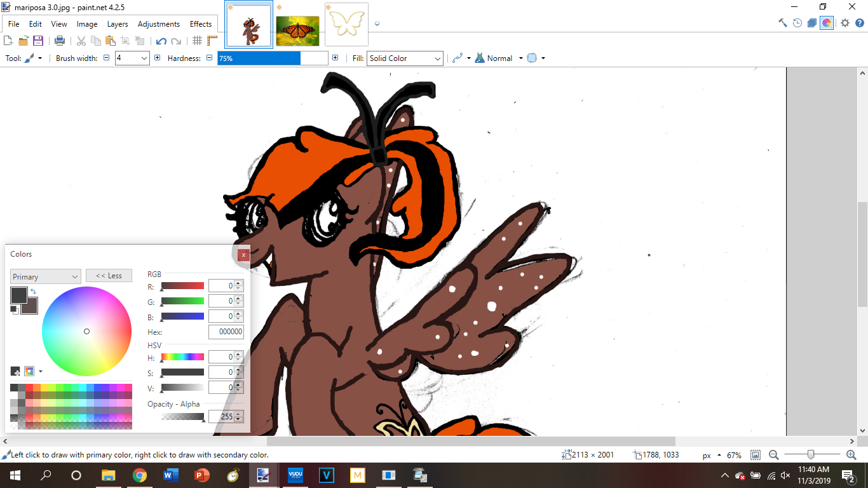Toggle the rulers icon in toolbar
Viewport: 868px width, 488px height.
coord(212,41)
